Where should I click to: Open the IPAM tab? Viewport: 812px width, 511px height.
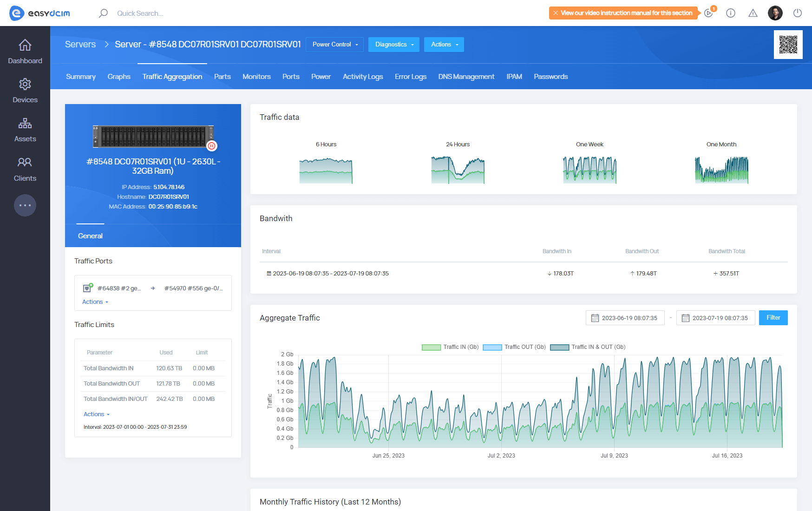tap(514, 77)
